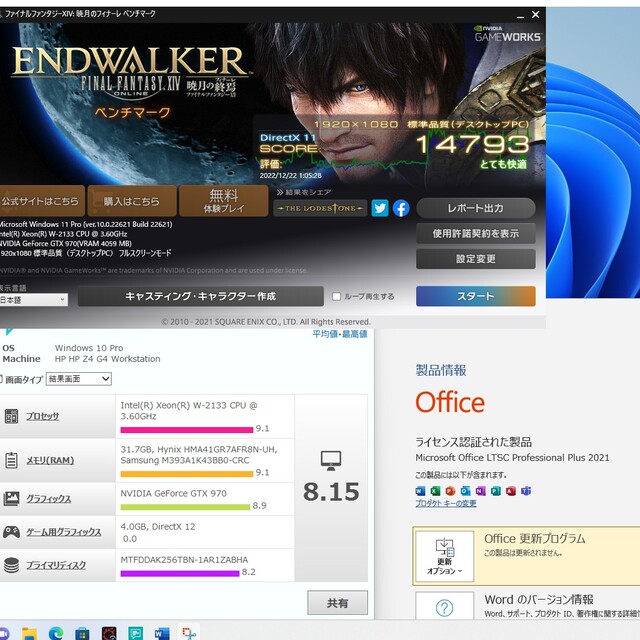The image size is (640, 640).
Task: Open キャスティング・キャラクター作成 character creation
Action: pos(201,296)
